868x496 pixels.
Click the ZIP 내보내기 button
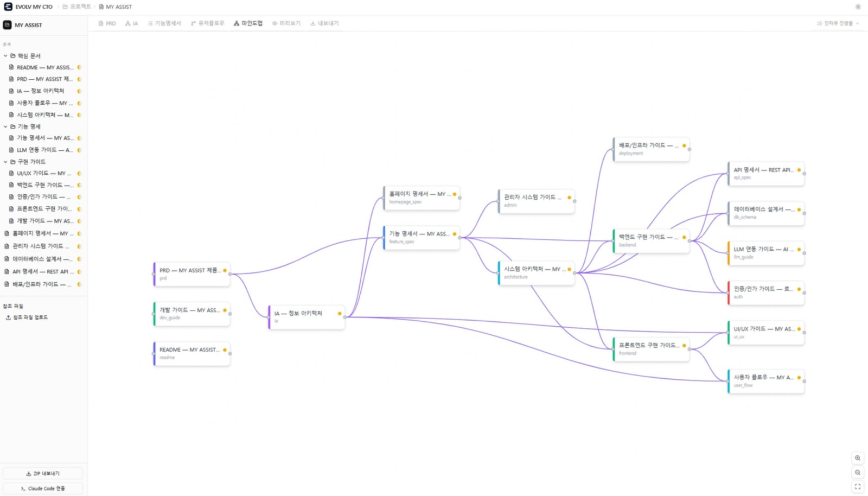(43, 473)
